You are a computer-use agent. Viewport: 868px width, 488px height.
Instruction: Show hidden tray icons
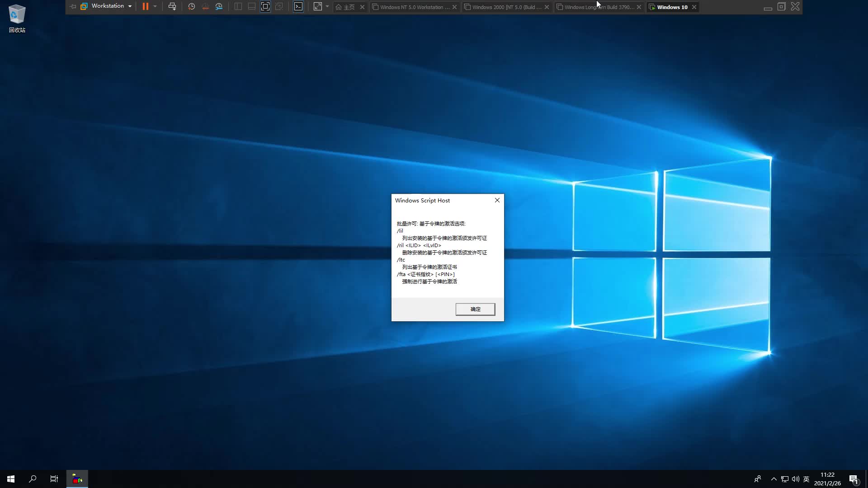pyautogui.click(x=774, y=479)
